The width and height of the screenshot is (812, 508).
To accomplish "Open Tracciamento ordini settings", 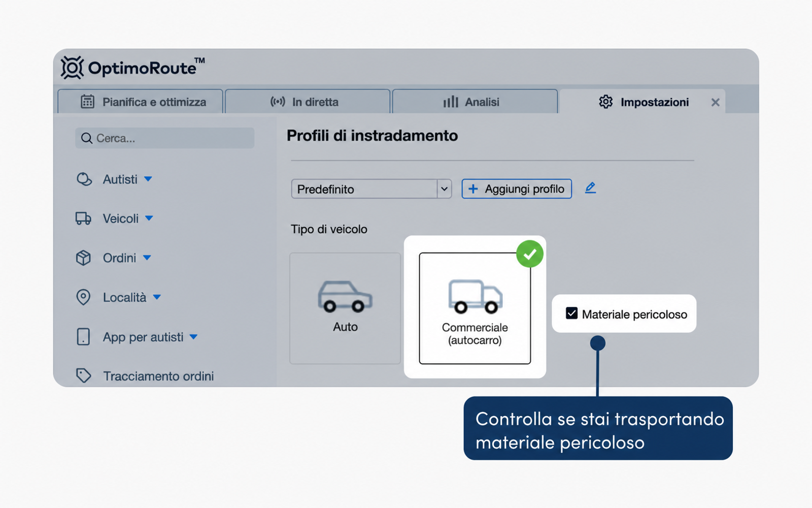I will (158, 376).
